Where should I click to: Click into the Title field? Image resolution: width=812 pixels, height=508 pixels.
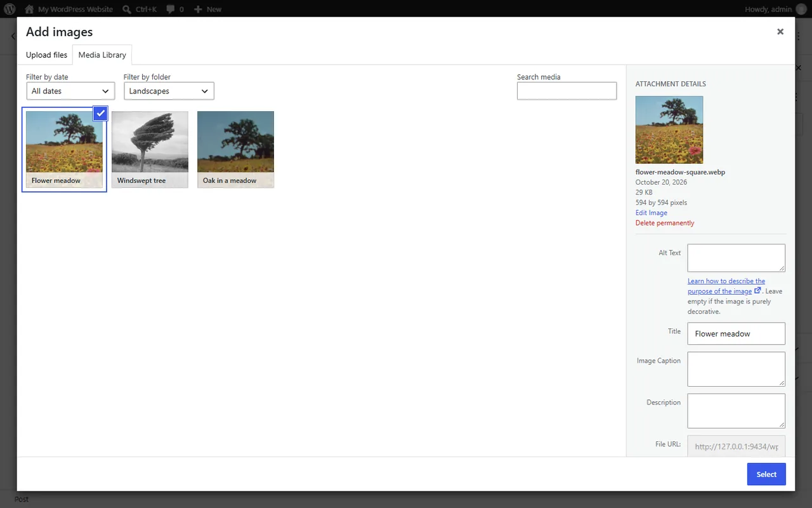coord(737,333)
